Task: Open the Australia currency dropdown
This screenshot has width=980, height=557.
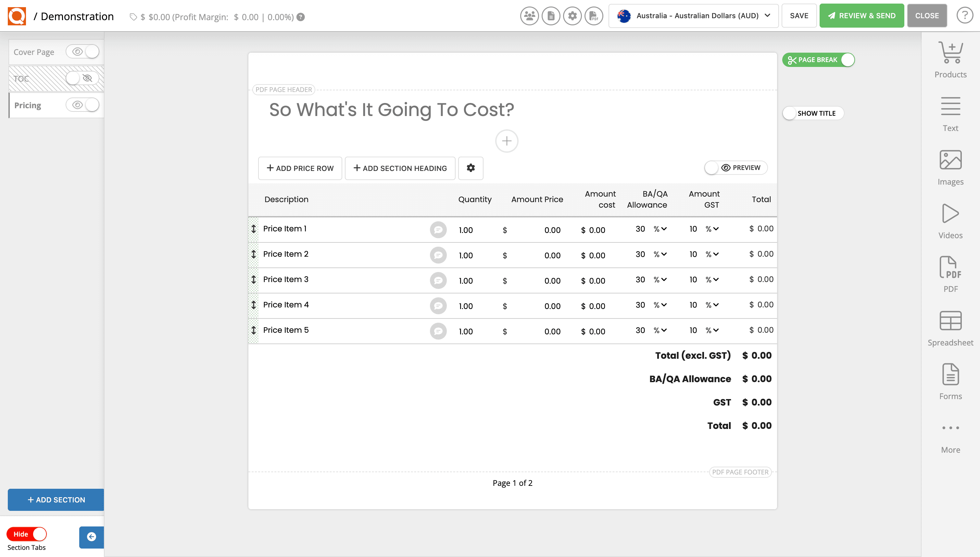Action: pyautogui.click(x=693, y=16)
